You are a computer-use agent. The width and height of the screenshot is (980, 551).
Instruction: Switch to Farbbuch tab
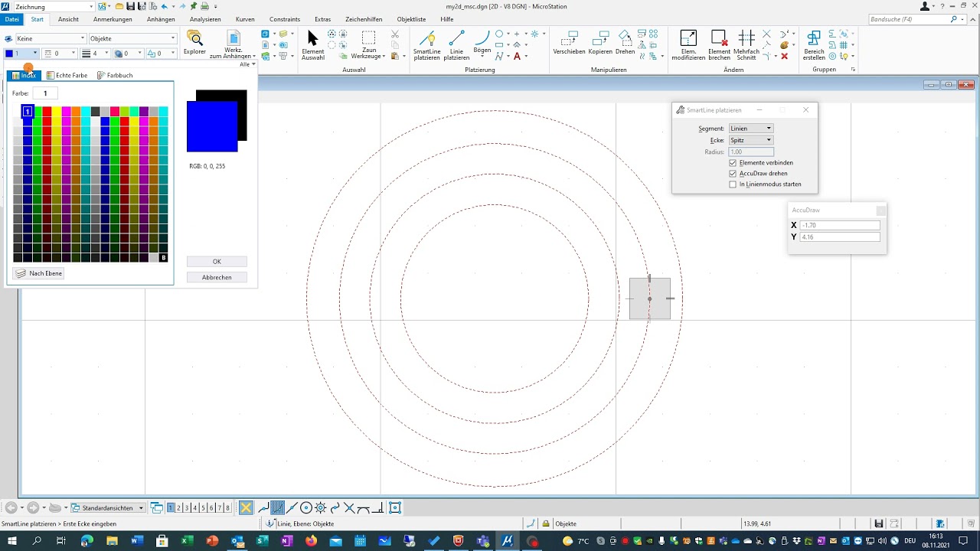click(115, 75)
